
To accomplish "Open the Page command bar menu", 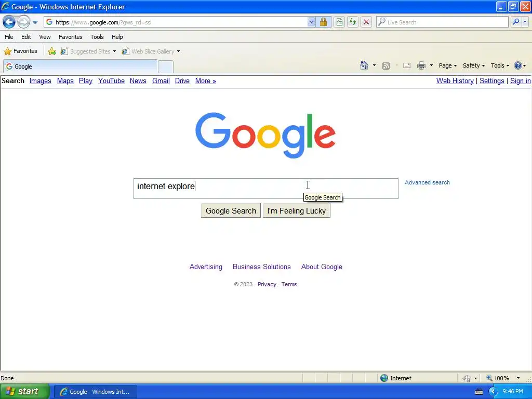I will [x=447, y=65].
